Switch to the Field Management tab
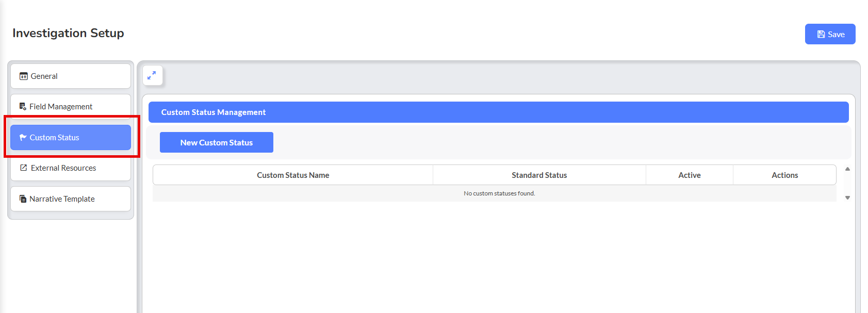 click(x=71, y=107)
